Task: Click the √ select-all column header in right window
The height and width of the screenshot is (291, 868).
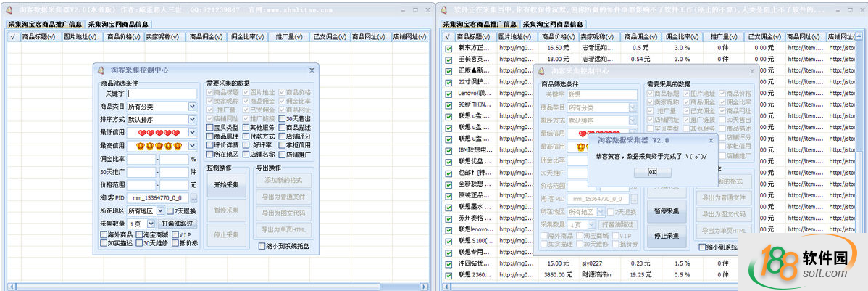Action: coord(448,36)
